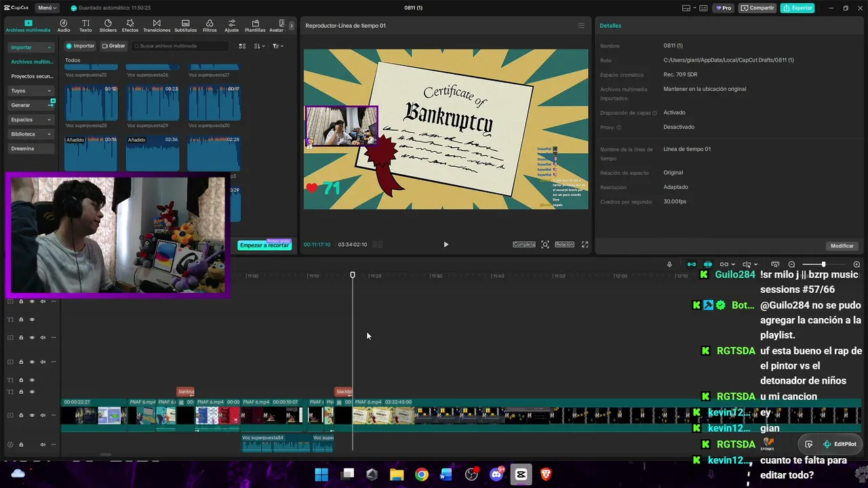Image resolution: width=868 pixels, height=488 pixels.
Task: Open more options for the main video track
Action: 54,415
